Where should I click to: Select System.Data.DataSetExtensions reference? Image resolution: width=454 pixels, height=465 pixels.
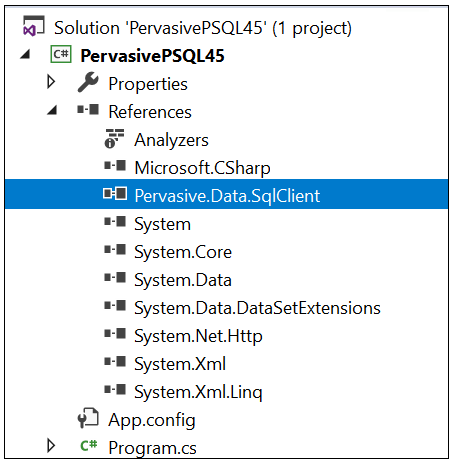click(257, 308)
